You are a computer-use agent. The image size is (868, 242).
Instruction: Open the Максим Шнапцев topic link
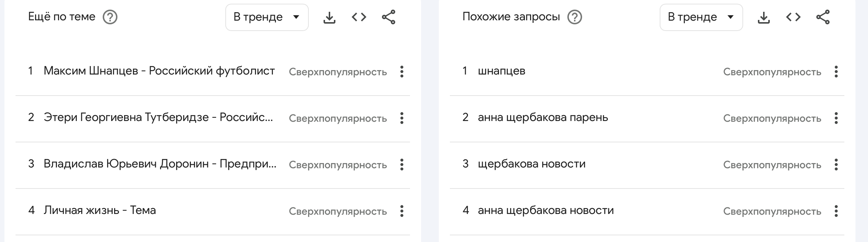click(159, 71)
